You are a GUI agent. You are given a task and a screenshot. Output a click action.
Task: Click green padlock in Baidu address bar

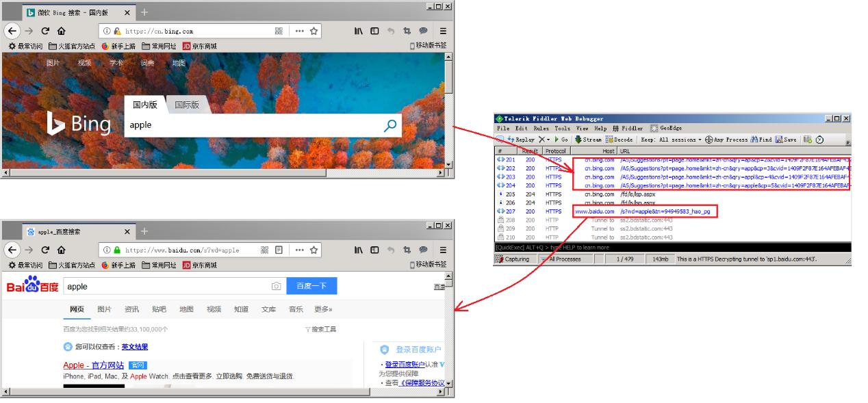tap(117, 250)
